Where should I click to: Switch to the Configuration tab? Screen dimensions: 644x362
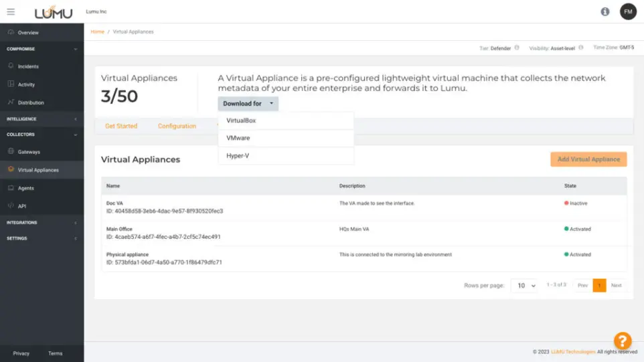pyautogui.click(x=177, y=126)
